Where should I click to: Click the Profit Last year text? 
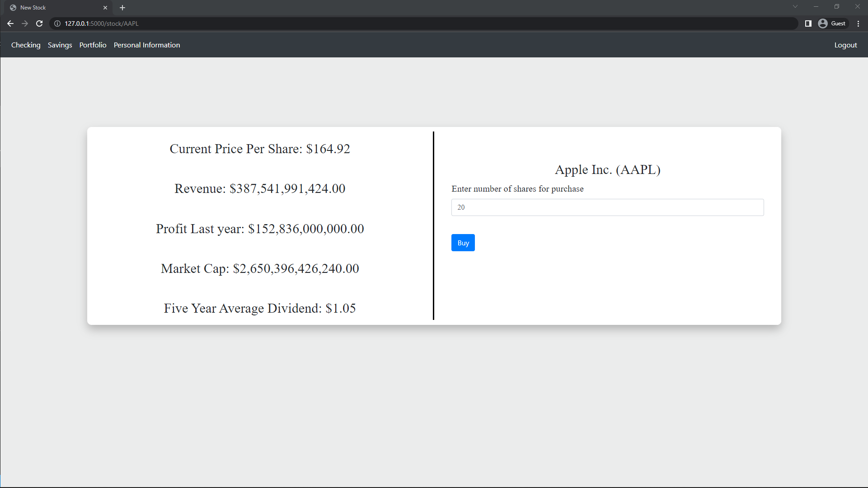[x=260, y=229]
